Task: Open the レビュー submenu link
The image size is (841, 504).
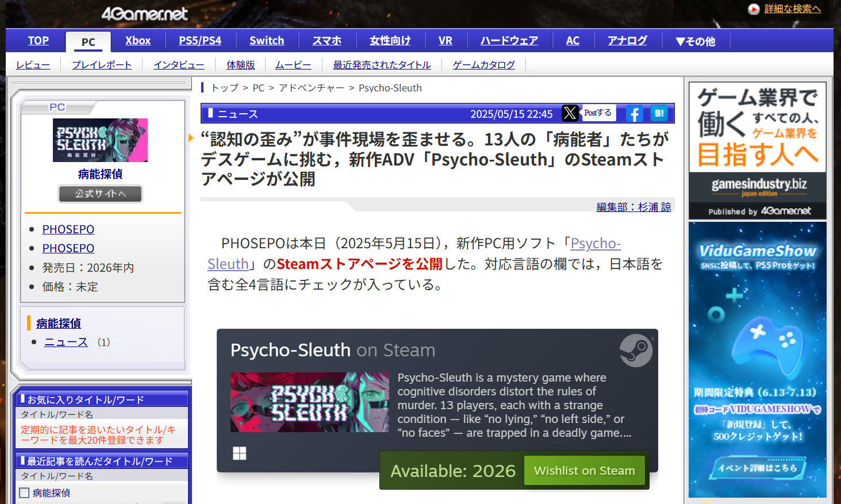Action: 33,65
